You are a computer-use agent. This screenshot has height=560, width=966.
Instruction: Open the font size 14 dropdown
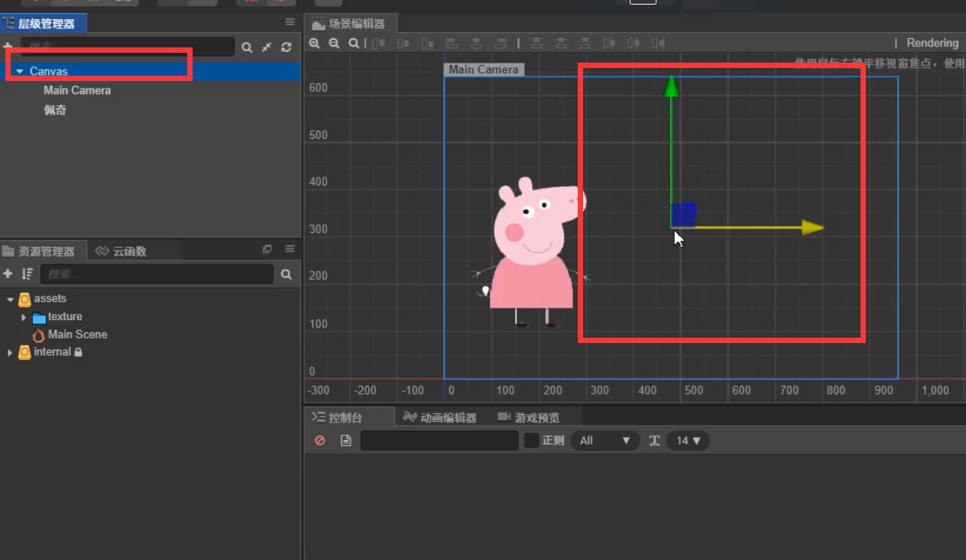pos(688,441)
